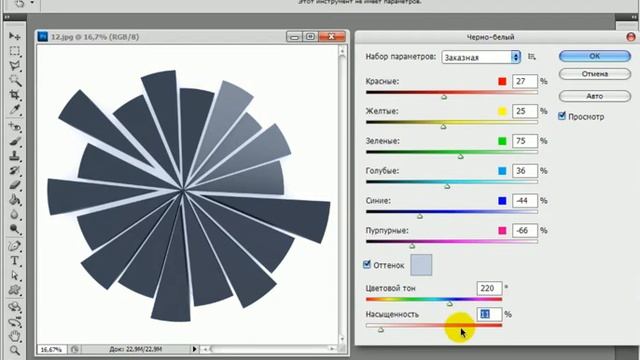Click the 16.67% zoom field in status bar
The image size is (640, 360).
[52, 349]
